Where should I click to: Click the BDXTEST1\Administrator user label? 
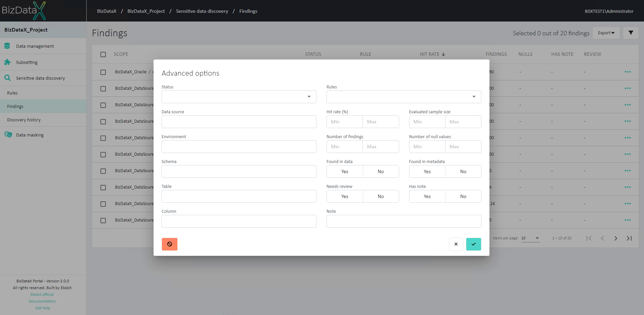point(609,11)
